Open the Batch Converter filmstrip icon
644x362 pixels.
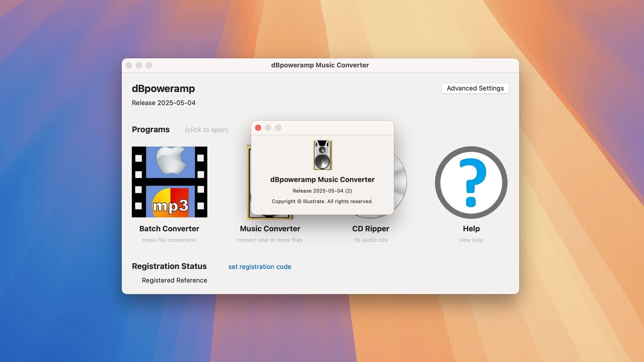tap(169, 182)
